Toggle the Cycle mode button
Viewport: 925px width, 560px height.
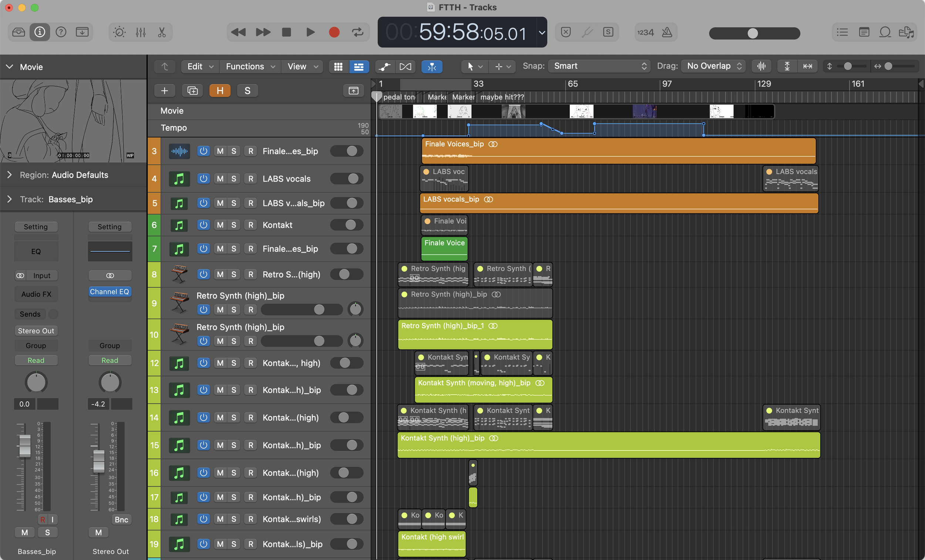pyautogui.click(x=357, y=32)
